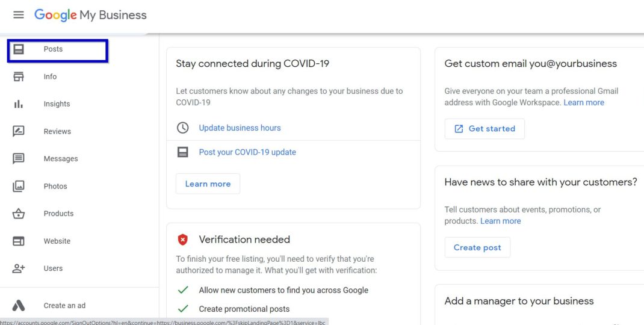
Task: Click Learn more link about customer news
Action: tap(501, 221)
